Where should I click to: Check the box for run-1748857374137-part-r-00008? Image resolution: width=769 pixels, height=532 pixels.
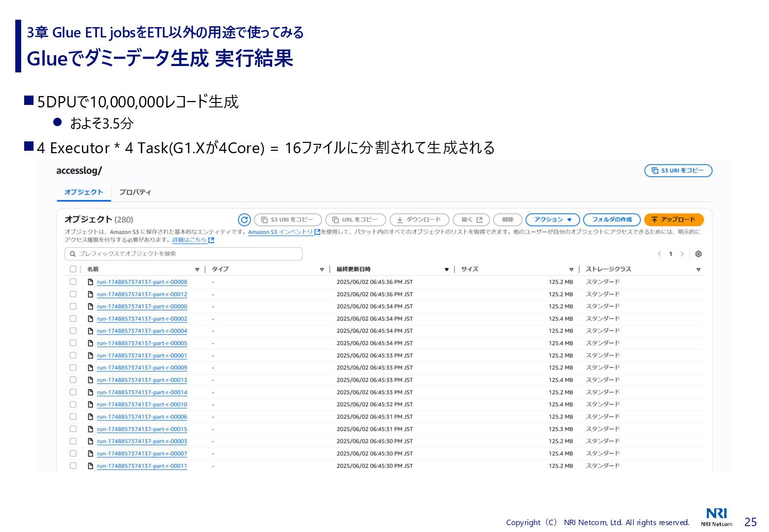point(73,282)
